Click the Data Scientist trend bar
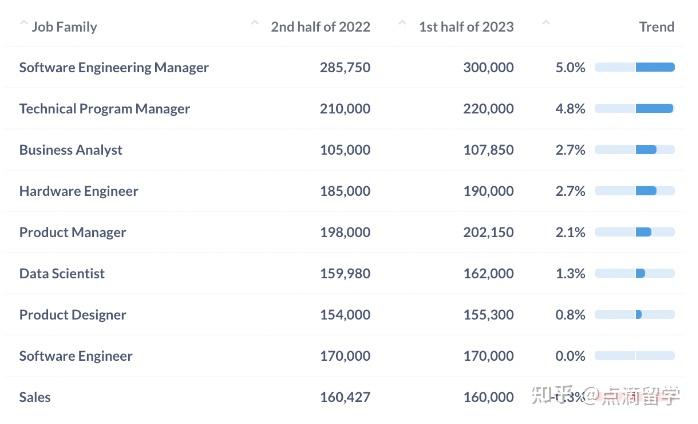698x424 pixels. pyautogui.click(x=635, y=273)
